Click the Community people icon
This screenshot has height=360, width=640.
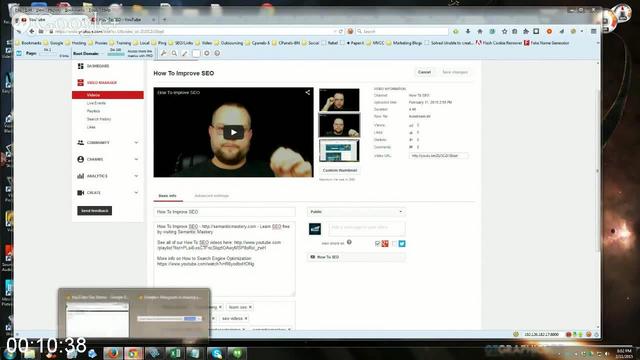click(80, 142)
